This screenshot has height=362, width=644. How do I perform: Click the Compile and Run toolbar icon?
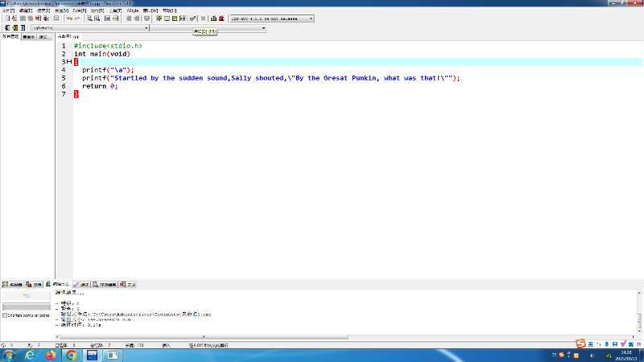(175, 19)
